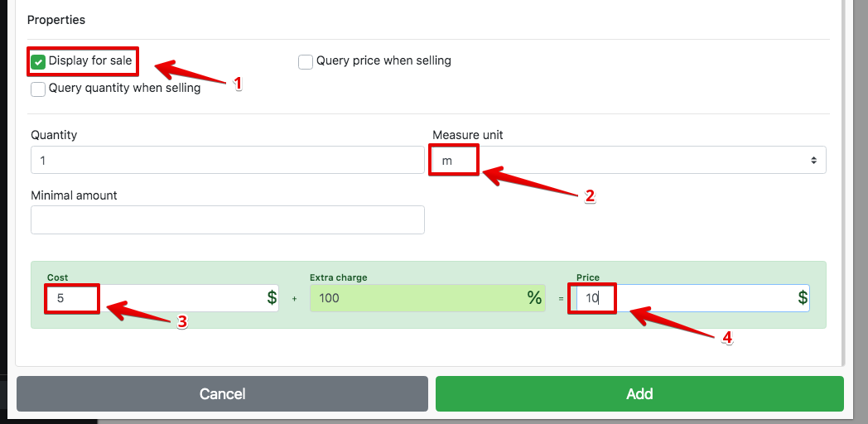The width and height of the screenshot is (868, 424).
Task: Select the Extra charge percentage field
Action: (x=414, y=298)
